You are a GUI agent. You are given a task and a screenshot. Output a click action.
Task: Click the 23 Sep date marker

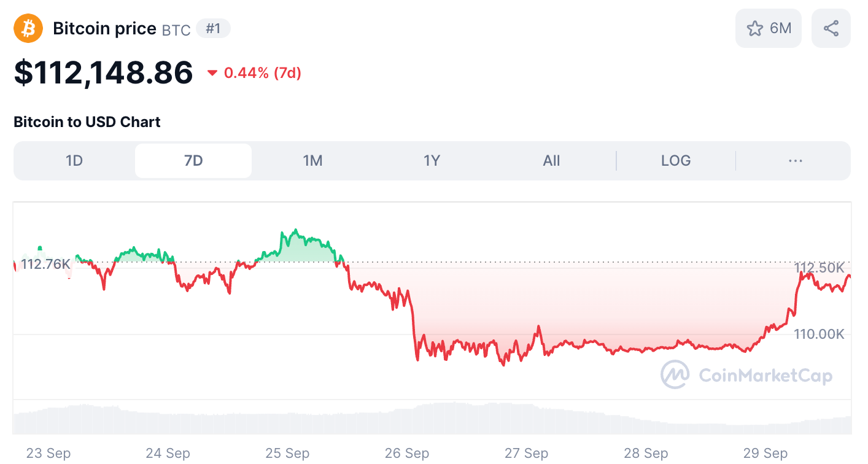point(48,454)
